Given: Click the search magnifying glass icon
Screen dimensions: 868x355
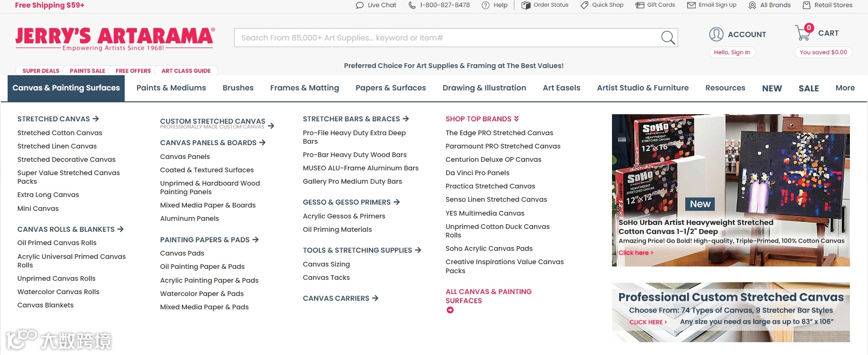Looking at the screenshot, I should pyautogui.click(x=668, y=38).
